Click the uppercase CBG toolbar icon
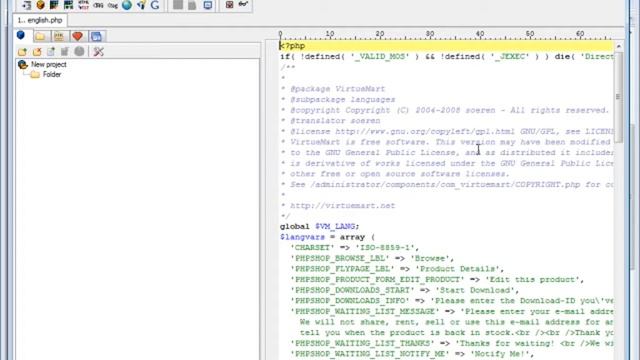The image size is (640, 360). pos(98,5)
